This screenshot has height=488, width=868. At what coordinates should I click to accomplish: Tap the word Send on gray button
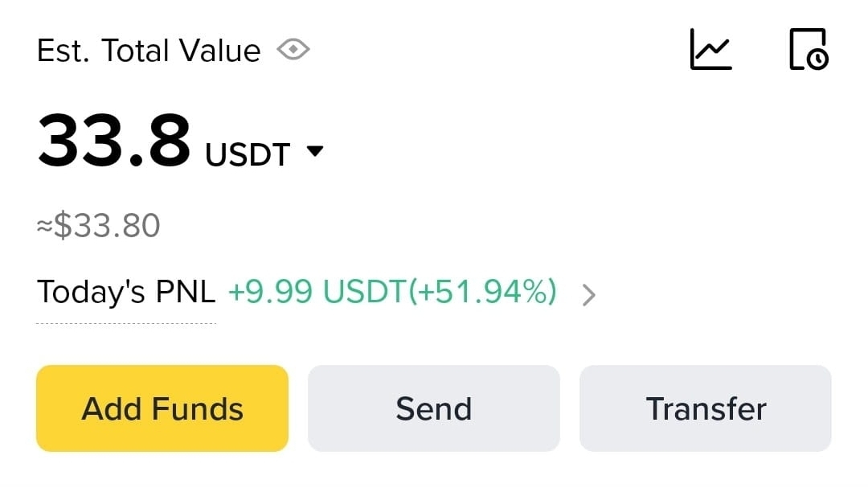click(x=433, y=408)
